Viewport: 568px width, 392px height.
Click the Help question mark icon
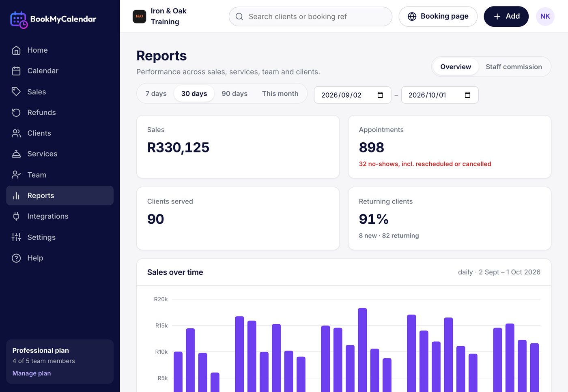(x=16, y=258)
